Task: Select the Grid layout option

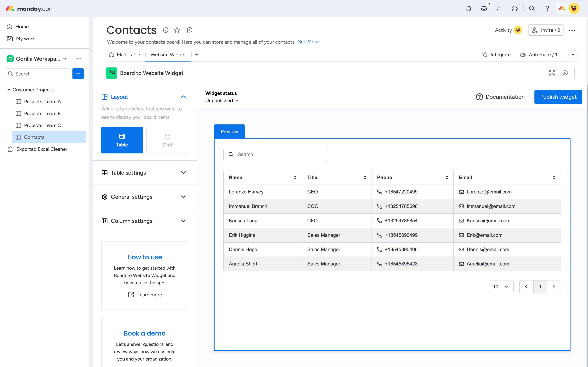Action: click(167, 140)
